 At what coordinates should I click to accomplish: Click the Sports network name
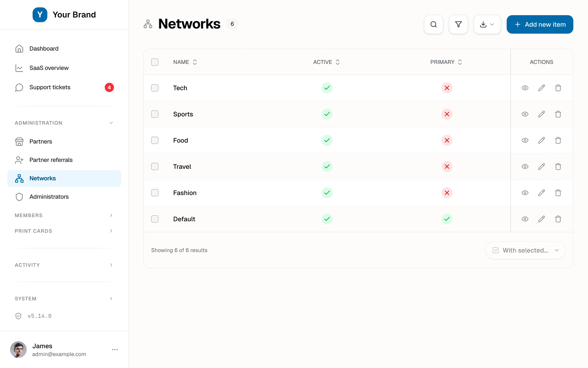click(183, 114)
